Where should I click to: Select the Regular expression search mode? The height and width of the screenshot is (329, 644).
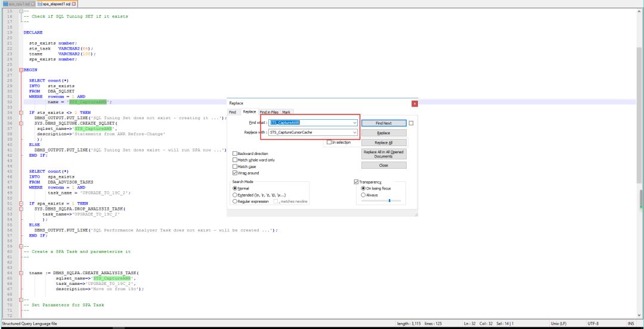tap(234, 201)
